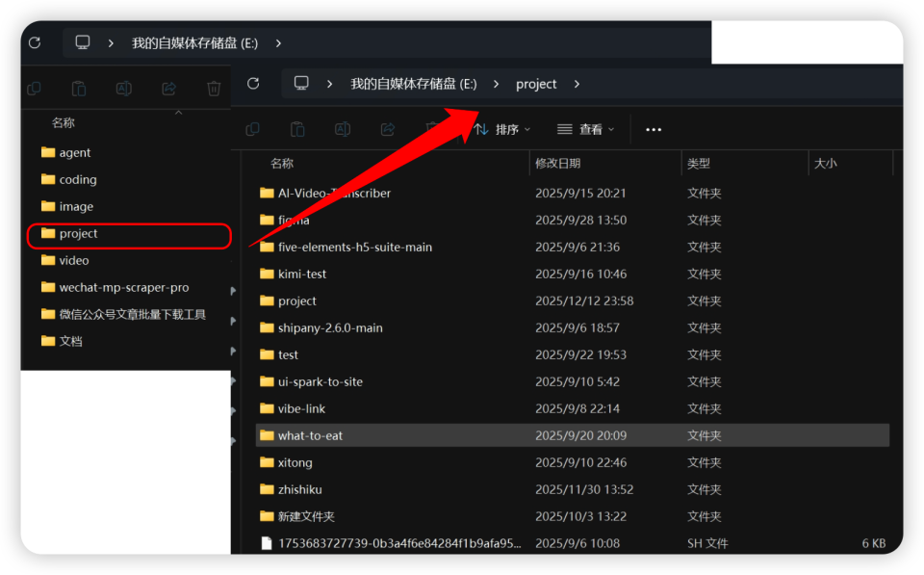The height and width of the screenshot is (575, 924).
Task: Sort by the 名称 column header in the front window
Action: pyautogui.click(x=282, y=164)
